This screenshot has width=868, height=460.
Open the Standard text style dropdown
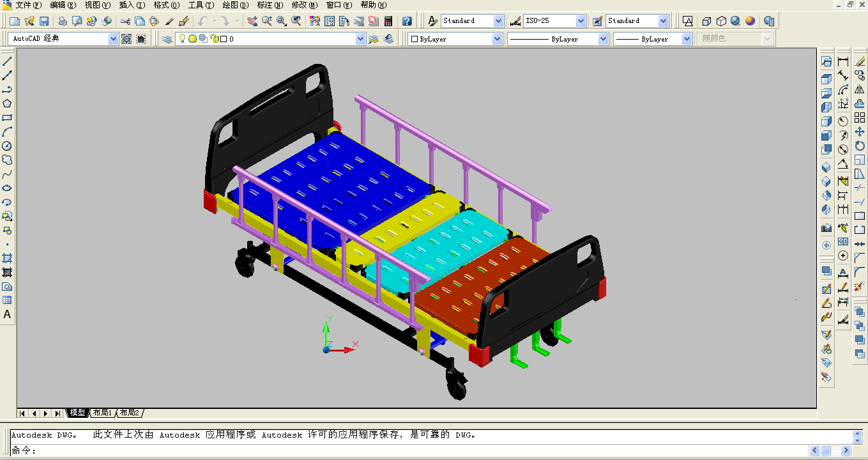(498, 21)
